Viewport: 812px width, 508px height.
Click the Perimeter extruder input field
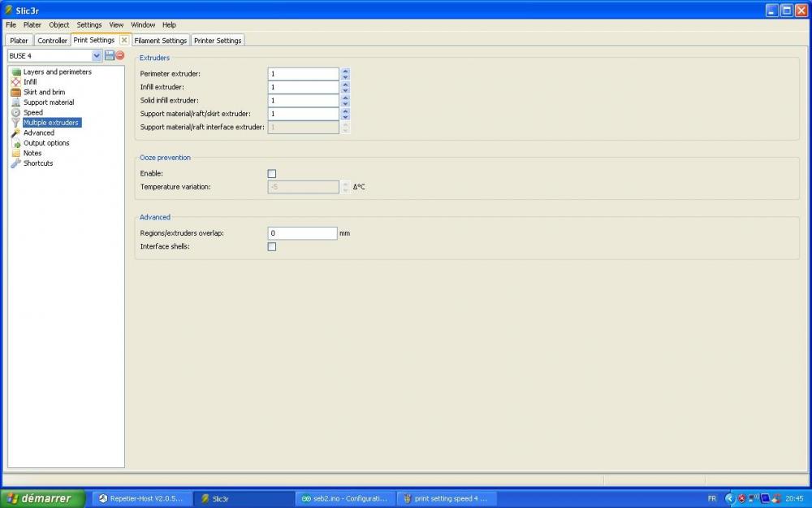pyautogui.click(x=304, y=74)
